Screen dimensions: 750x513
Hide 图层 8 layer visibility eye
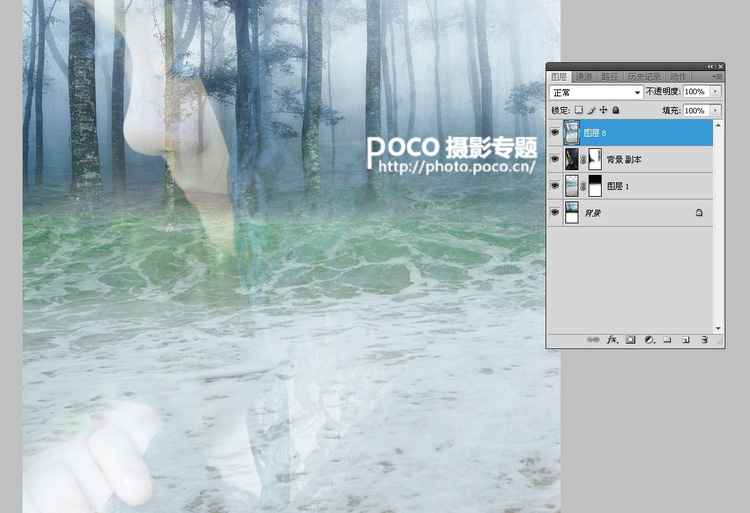click(555, 132)
